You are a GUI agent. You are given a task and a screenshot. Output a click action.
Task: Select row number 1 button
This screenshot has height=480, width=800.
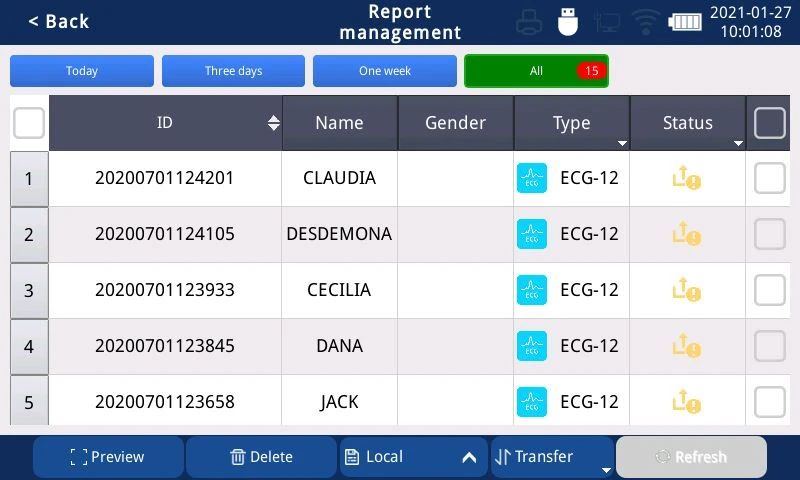click(x=29, y=179)
